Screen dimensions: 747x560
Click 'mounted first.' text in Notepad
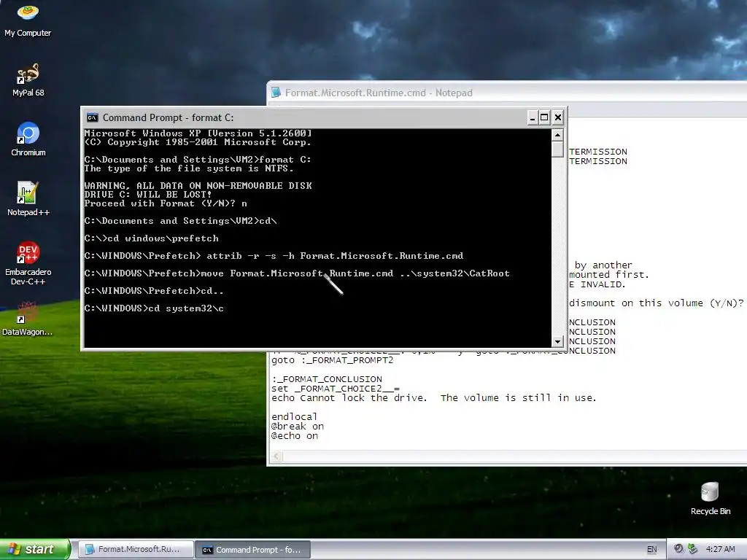tap(609, 275)
